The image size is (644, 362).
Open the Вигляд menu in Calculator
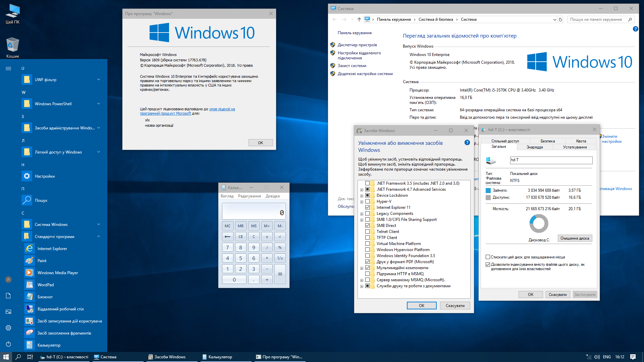click(x=227, y=196)
